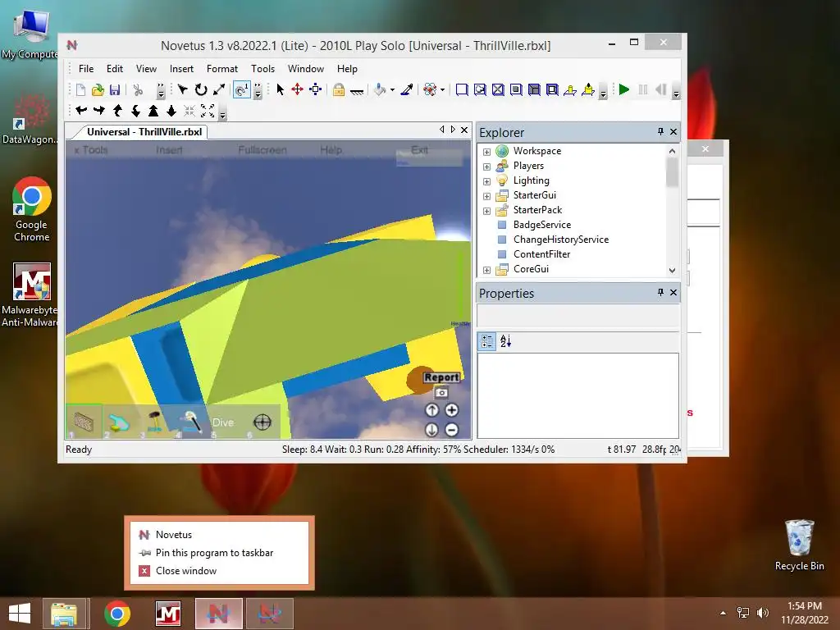Pan camera right with arrow icon

[99, 111]
